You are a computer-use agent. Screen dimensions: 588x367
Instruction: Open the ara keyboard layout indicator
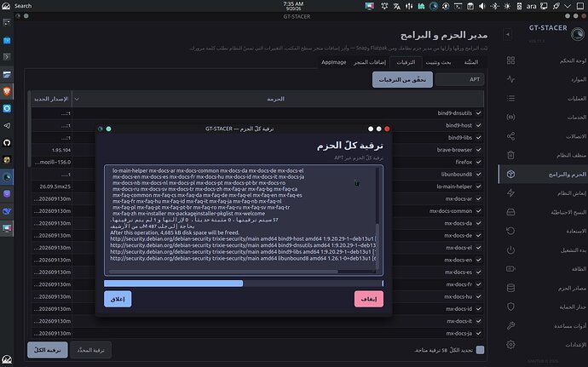pyautogui.click(x=531, y=6)
